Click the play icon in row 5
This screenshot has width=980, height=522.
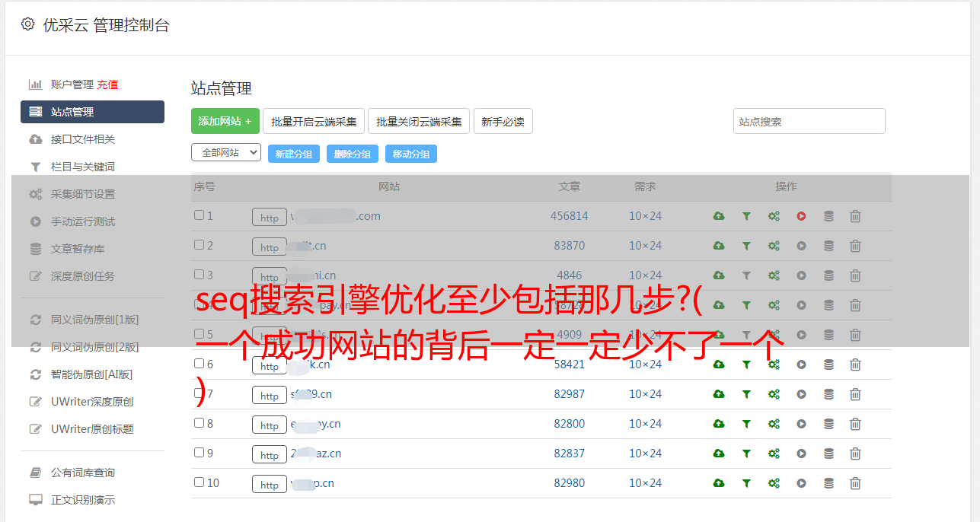801,335
